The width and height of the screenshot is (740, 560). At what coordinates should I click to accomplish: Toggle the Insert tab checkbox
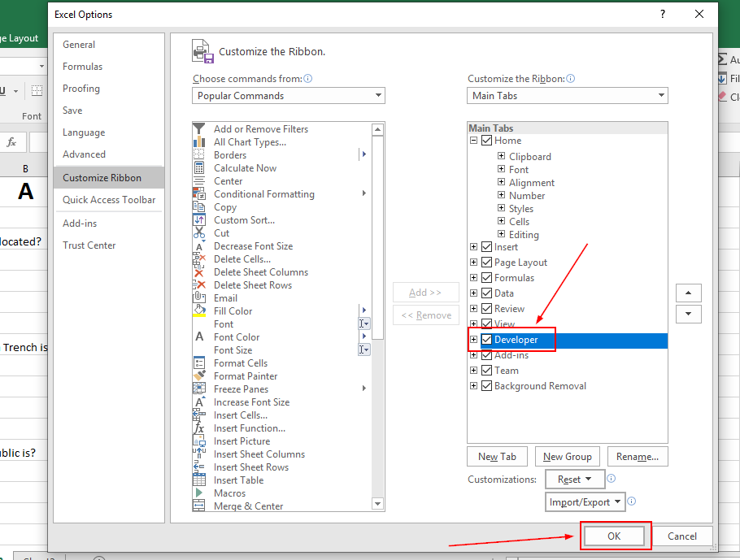486,247
